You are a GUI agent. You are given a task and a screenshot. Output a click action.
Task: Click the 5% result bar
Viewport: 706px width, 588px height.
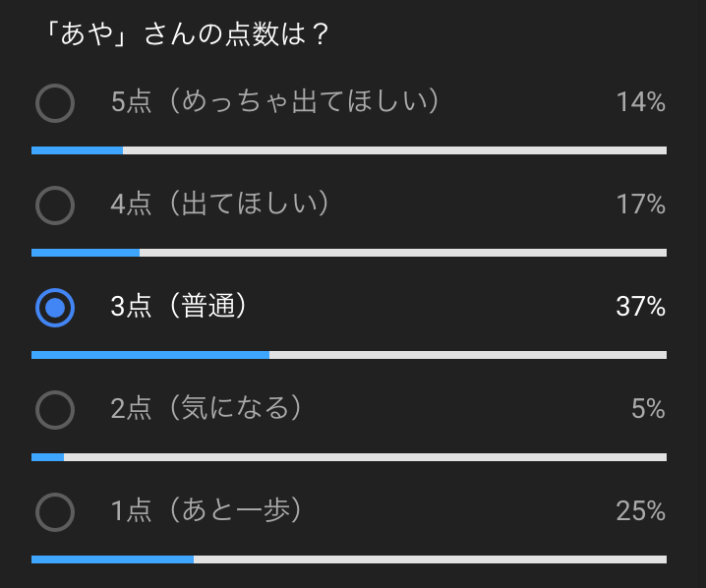click(x=349, y=457)
